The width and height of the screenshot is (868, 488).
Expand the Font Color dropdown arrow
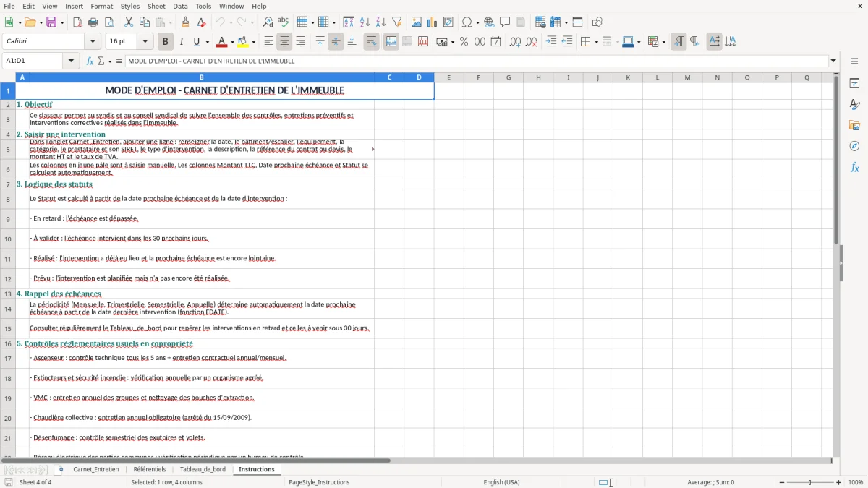[231, 42]
